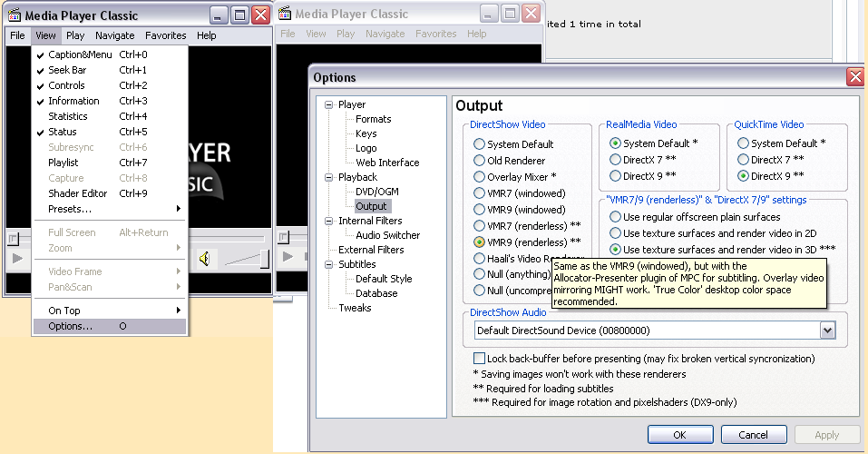Viewport: 868px width, 454px height.
Task: Select Tweaks in Options tree
Action: coord(355,308)
